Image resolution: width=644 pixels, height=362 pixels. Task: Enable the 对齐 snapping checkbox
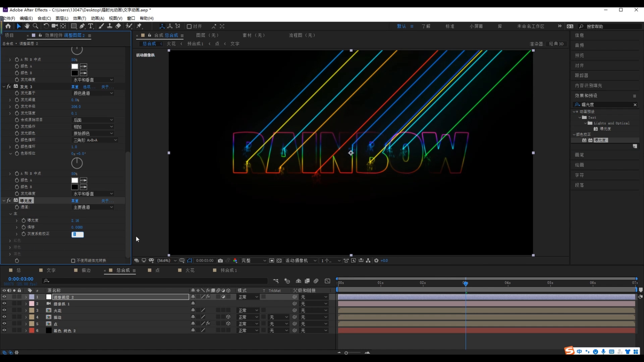point(189,26)
